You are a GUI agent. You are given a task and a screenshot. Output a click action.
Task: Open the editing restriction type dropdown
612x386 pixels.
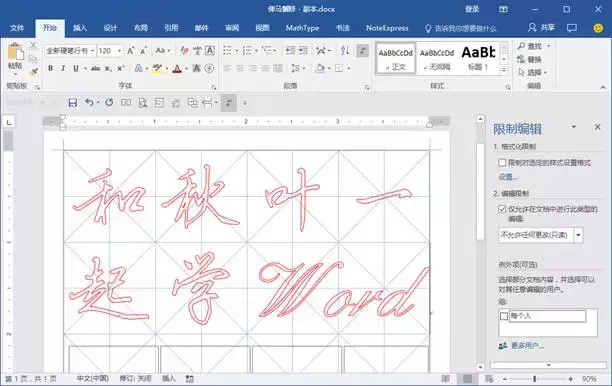pos(578,235)
